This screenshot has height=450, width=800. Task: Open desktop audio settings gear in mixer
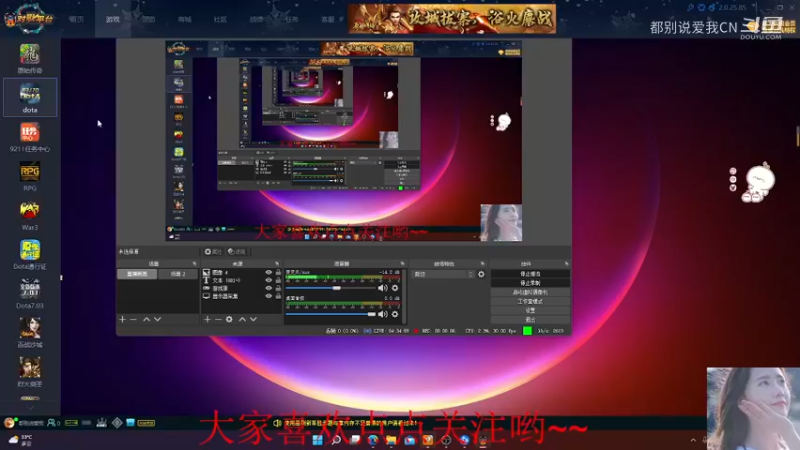point(395,314)
